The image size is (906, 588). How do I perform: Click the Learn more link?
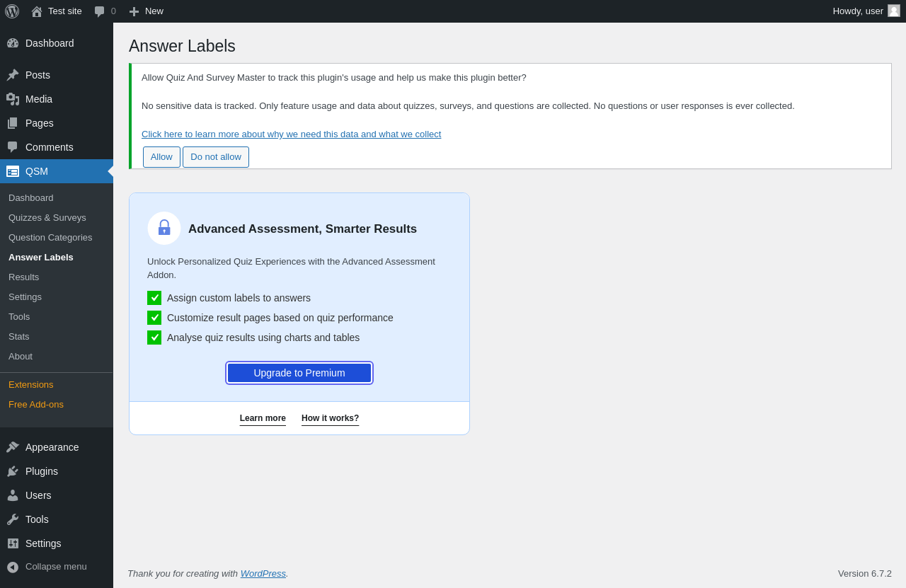263,418
